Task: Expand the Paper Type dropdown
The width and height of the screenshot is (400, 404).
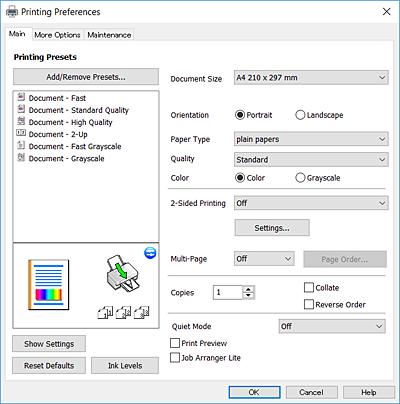Action: 311,139
